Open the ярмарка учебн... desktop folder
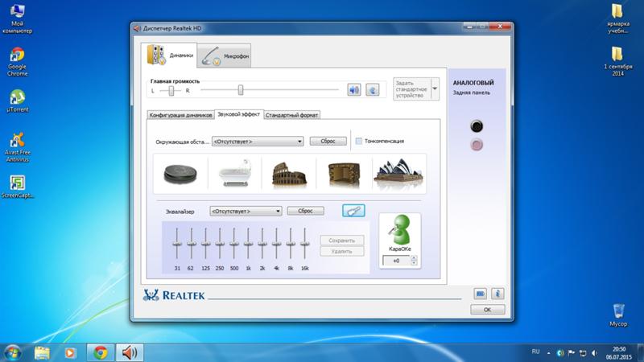Screen dimensions: 644x362 pos(617,19)
